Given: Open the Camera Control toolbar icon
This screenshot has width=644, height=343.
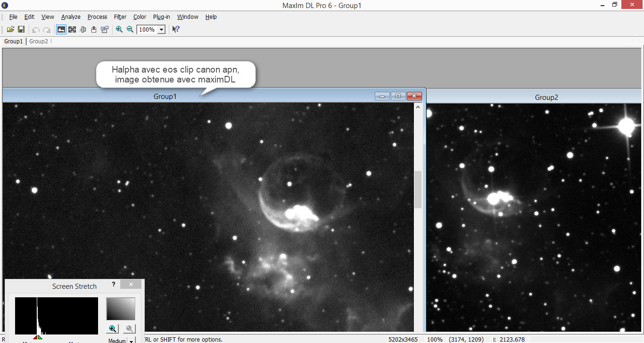Looking at the screenshot, I should tap(94, 29).
